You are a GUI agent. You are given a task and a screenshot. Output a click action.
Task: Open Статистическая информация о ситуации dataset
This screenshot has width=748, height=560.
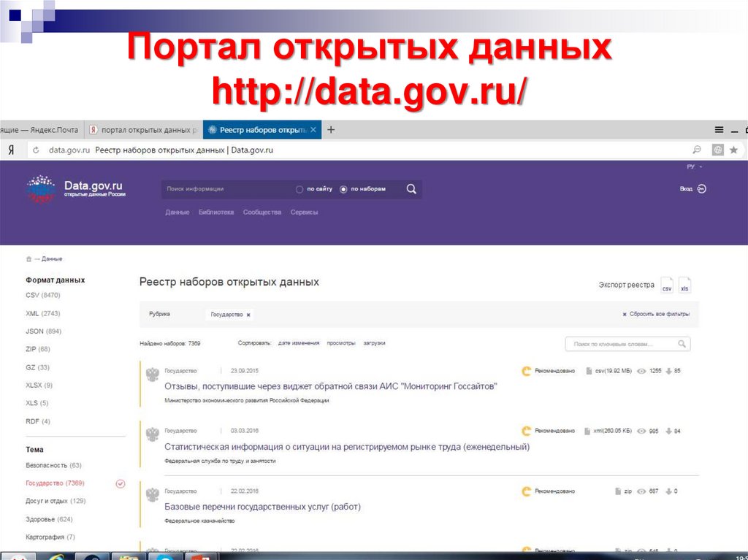pyautogui.click(x=347, y=447)
